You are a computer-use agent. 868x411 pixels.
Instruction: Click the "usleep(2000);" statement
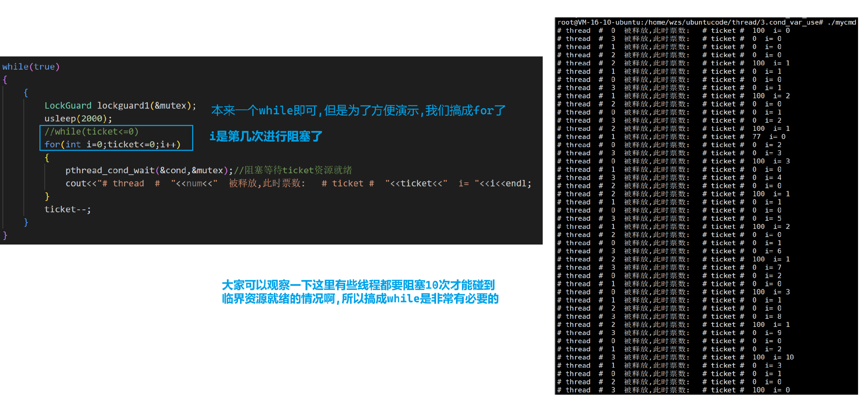78,119
